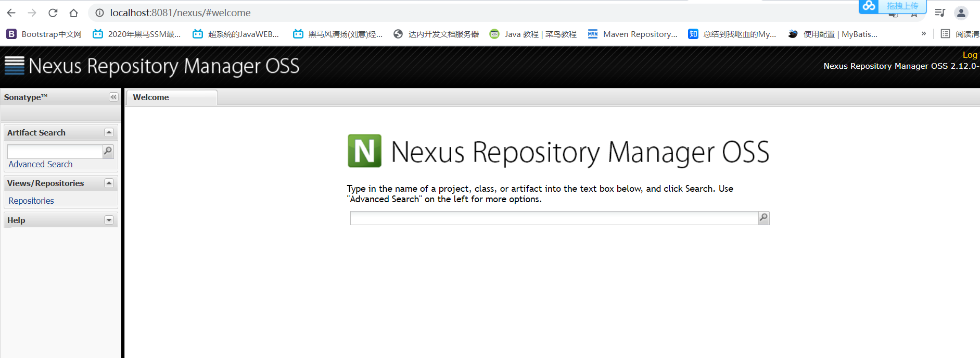Screen dimensions: 980x358
Task: Open the browser profile avatar
Action: coord(961,13)
